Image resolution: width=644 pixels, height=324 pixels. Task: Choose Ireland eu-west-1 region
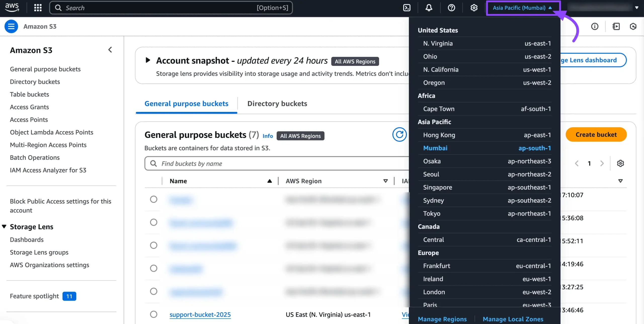tap(485, 279)
